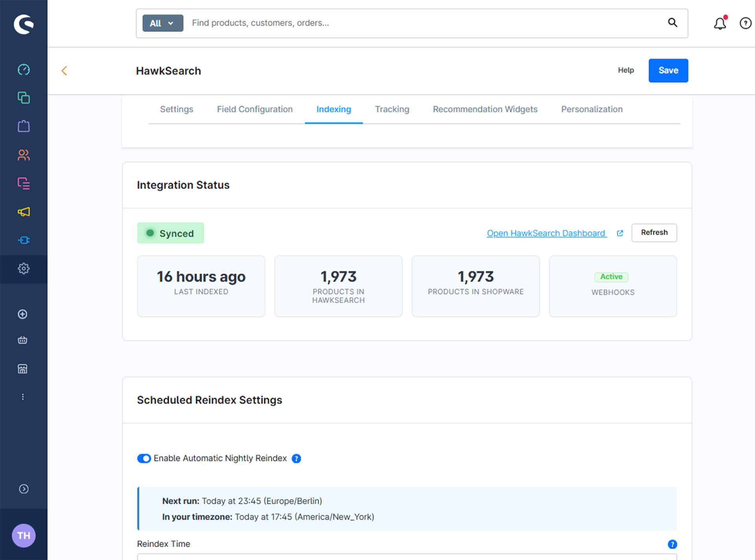
Task: Expand the sidebar with arrow circle icon
Action: [x=24, y=489]
